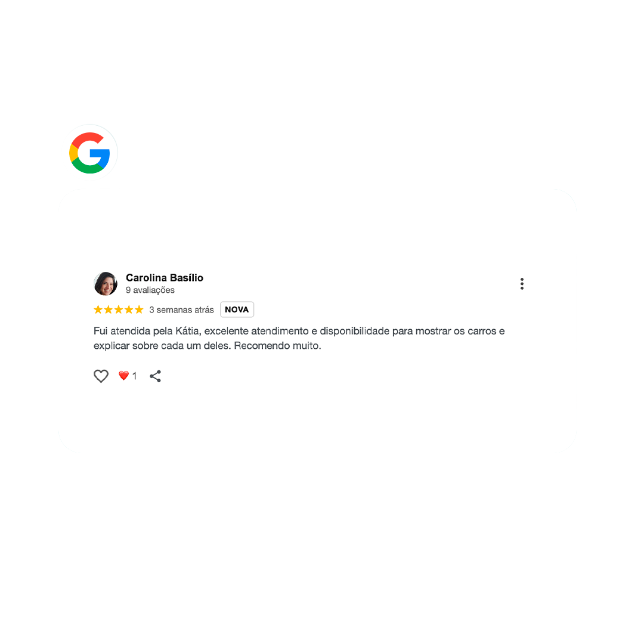Viewport: 644px width, 644px height.
Task: Click the red heart reaction emoji
Action: pos(123,376)
